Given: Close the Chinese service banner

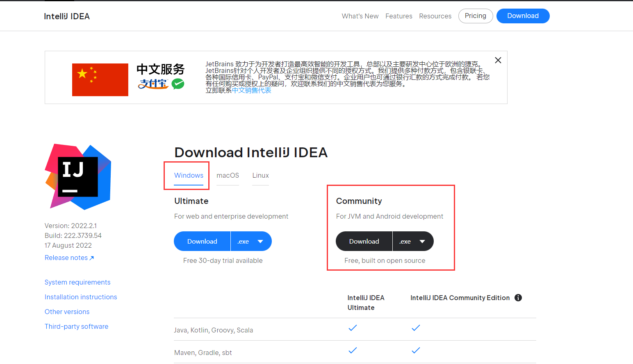Looking at the screenshot, I should tap(498, 60).
